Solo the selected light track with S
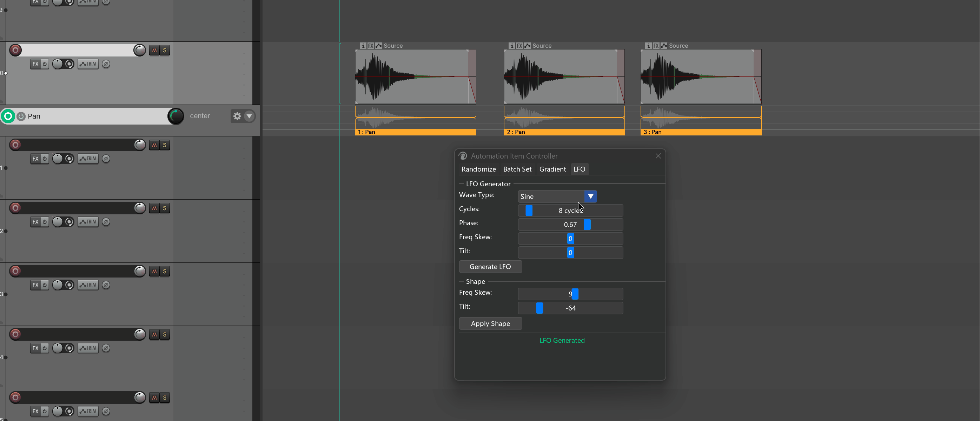 click(x=165, y=50)
